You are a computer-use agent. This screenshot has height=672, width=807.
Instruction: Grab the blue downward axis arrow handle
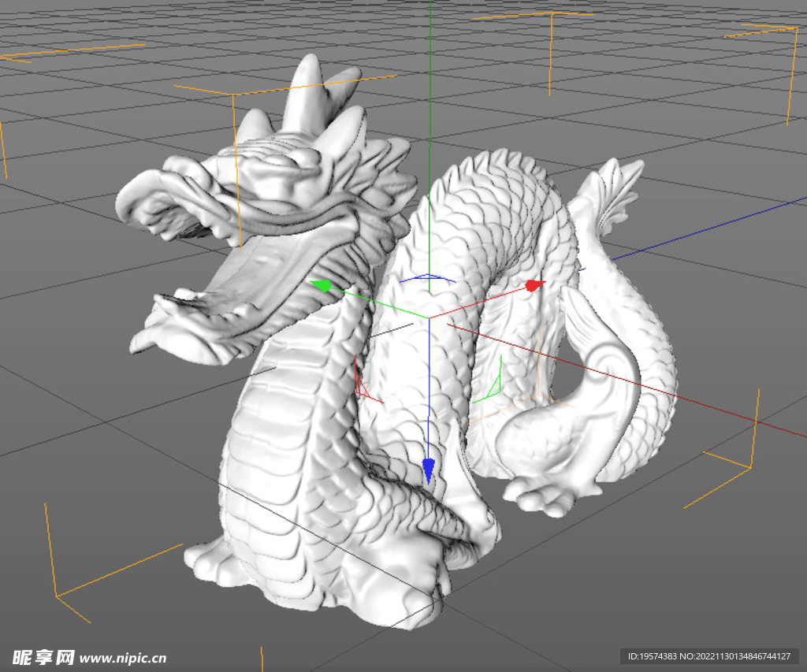click(x=428, y=471)
